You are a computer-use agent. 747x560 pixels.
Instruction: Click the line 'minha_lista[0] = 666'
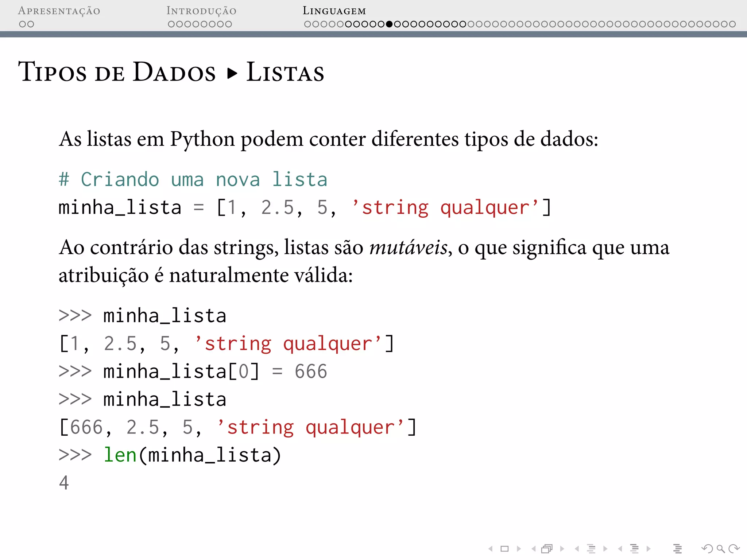click(193, 372)
